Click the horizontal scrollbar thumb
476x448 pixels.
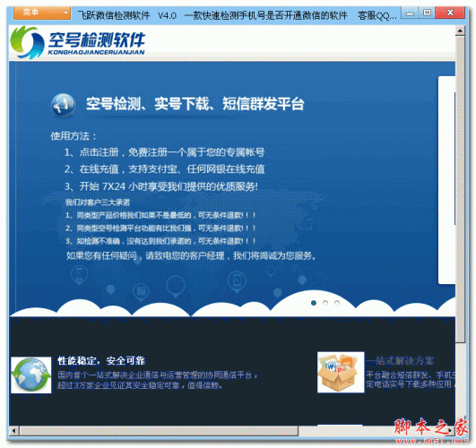(x=159, y=430)
